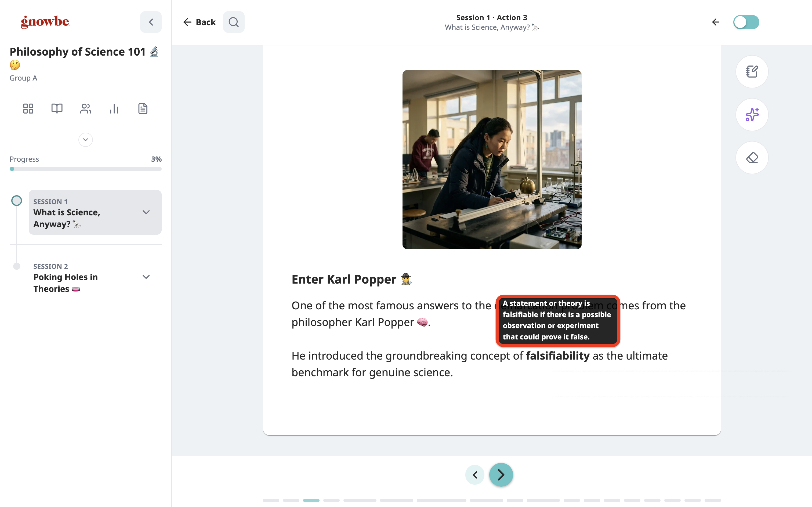Click the Session 1 · Action 3 header
Viewport: 812px width, 507px height.
[x=491, y=17]
